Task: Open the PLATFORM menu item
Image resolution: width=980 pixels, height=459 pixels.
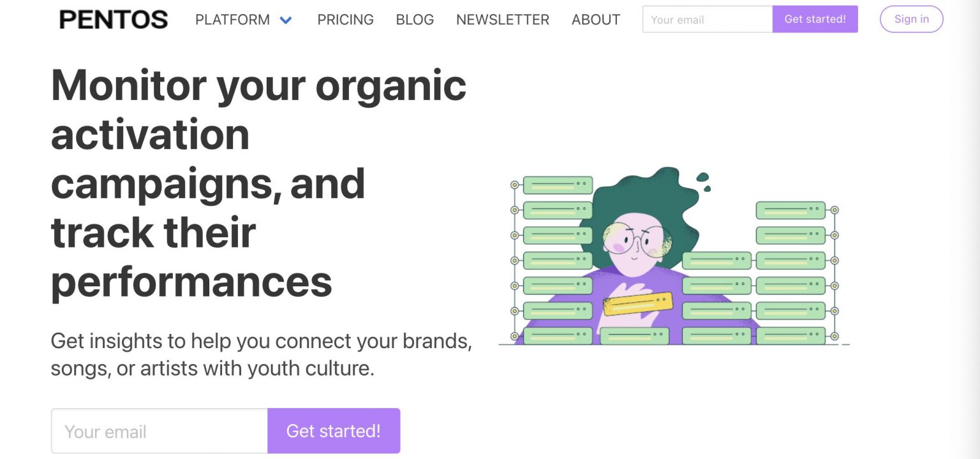Action: coord(232,20)
